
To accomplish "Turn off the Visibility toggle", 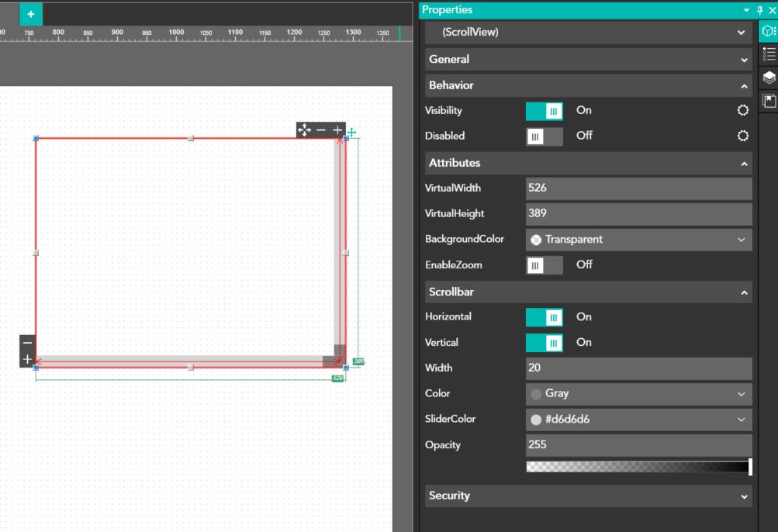I will (545, 111).
